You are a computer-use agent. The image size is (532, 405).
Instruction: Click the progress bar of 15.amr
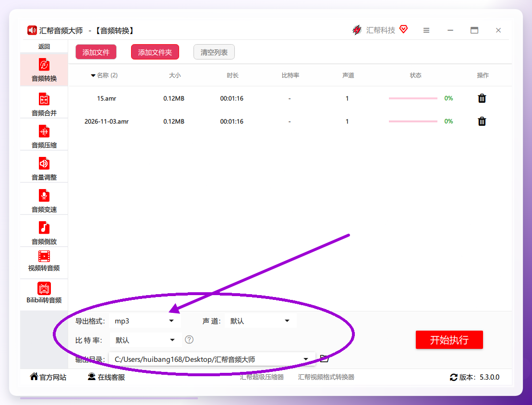tap(413, 98)
